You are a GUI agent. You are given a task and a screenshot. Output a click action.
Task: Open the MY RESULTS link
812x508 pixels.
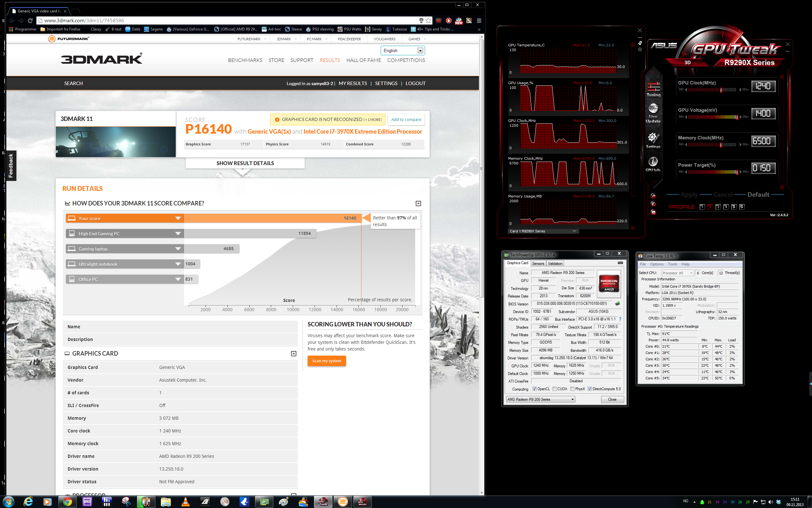click(353, 83)
